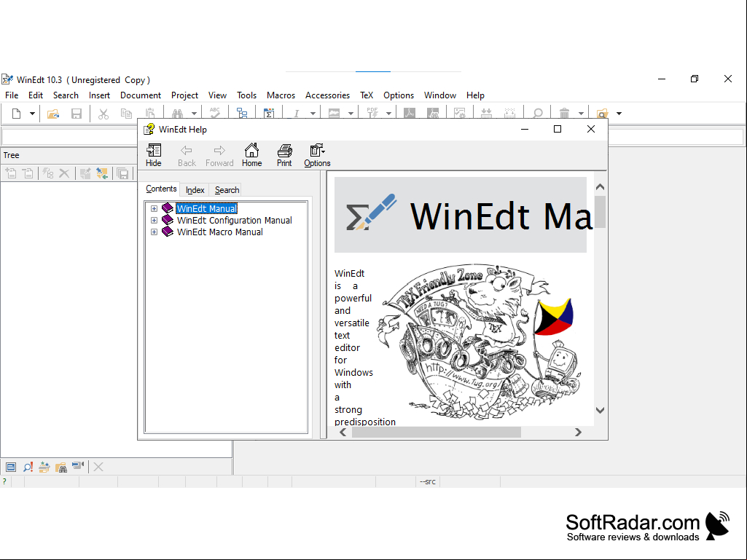Open the Project menu

pyautogui.click(x=184, y=95)
